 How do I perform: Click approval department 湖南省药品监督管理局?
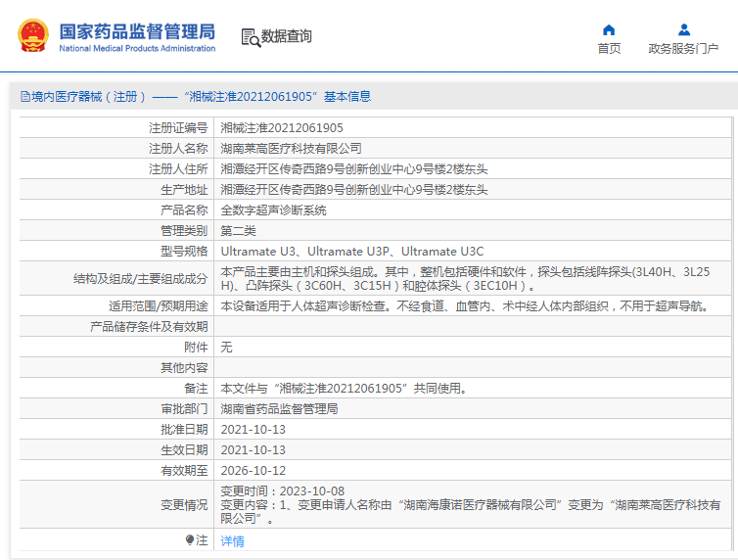click(279, 409)
